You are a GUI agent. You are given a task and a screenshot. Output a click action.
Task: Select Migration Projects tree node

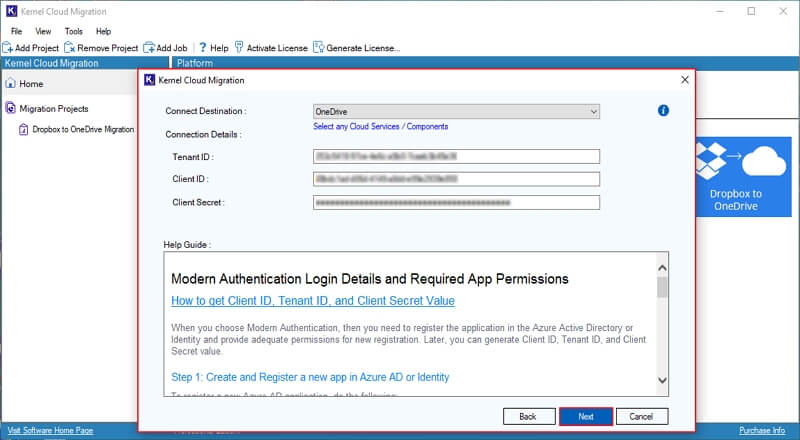[x=54, y=109]
